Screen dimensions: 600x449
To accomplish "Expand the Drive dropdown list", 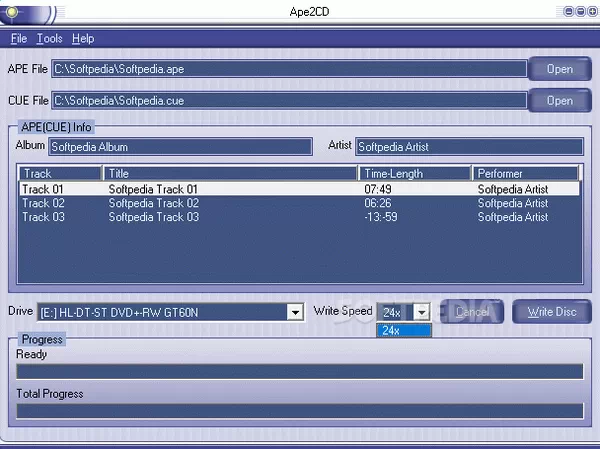I will click(x=295, y=313).
